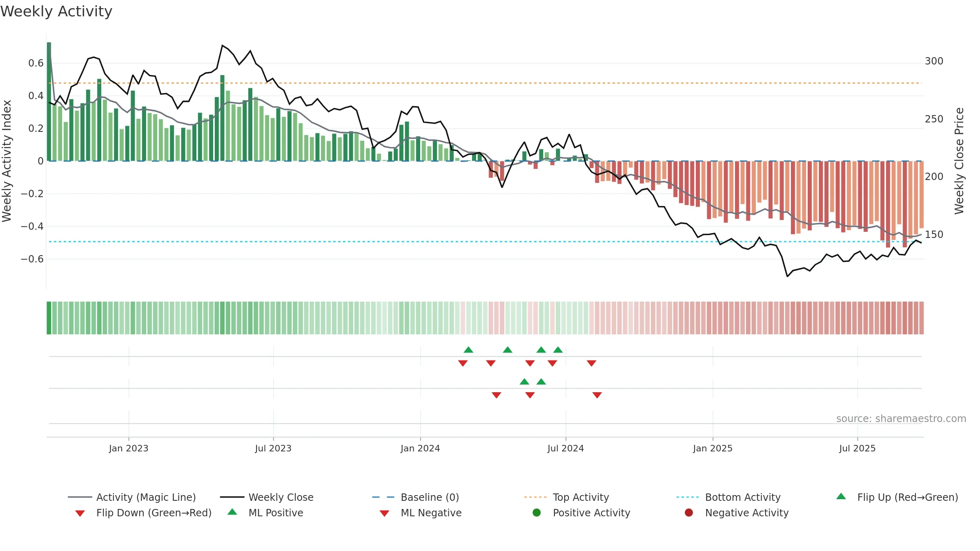980x551 pixels.
Task: Toggle the Baseline (0) legend entry
Action: pos(416,497)
